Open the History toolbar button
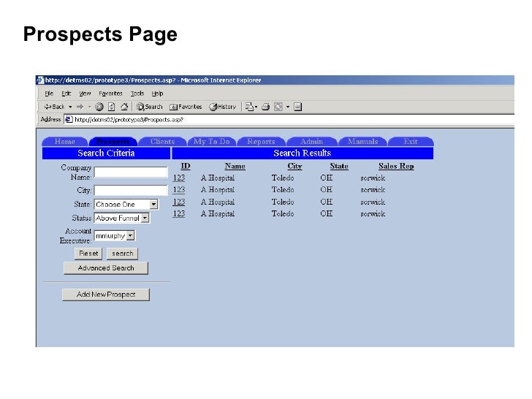532x399 pixels. pos(223,107)
